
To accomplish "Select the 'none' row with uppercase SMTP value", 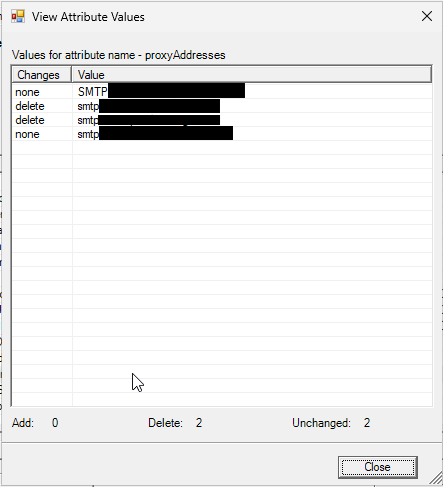I will pos(222,92).
